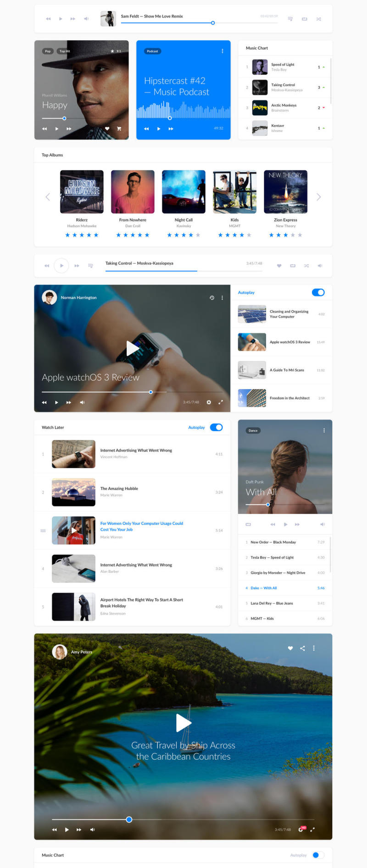
Task: Show next Top Albums with right chevron
Action: (x=319, y=197)
